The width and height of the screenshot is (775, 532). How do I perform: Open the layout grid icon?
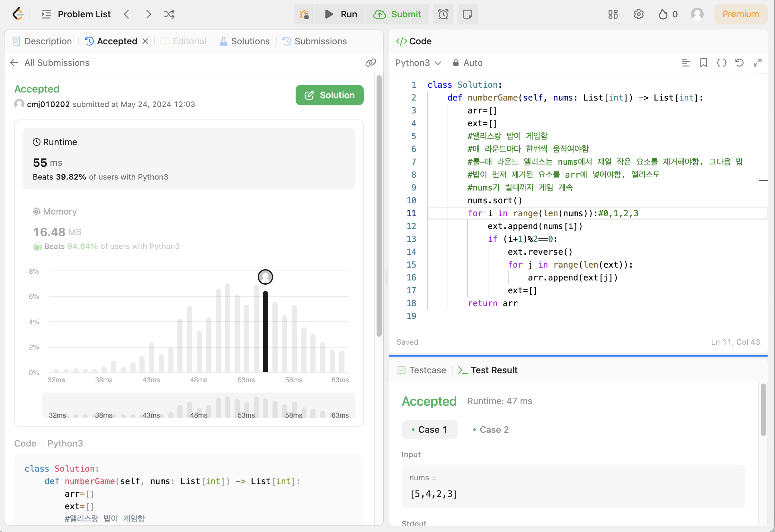tap(613, 14)
